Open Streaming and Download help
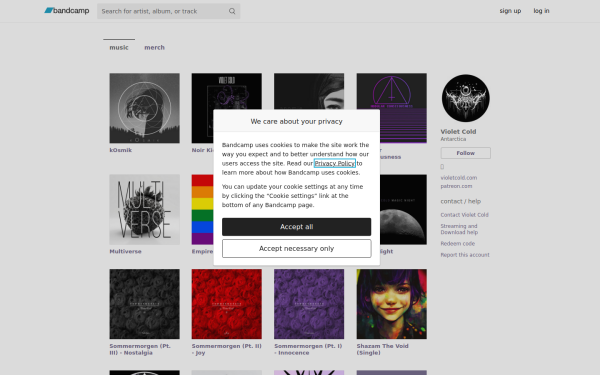Image resolution: width=600 pixels, height=375 pixels. [x=459, y=229]
